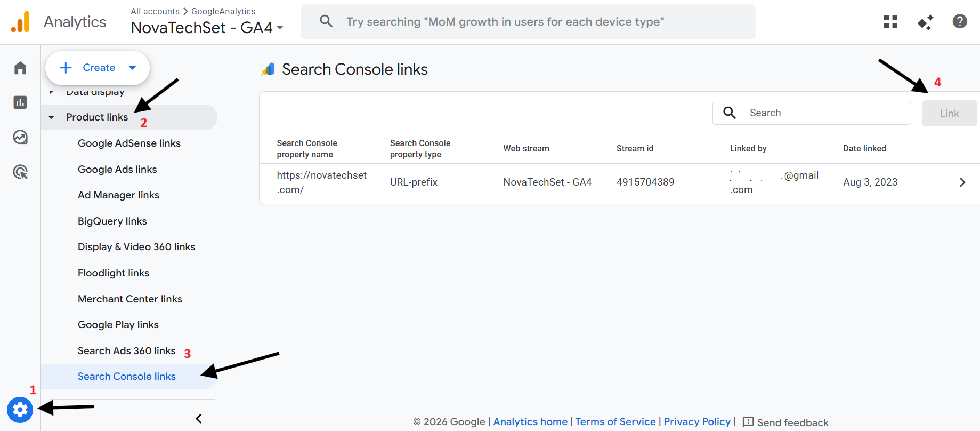The height and width of the screenshot is (431, 980).
Task: Click the Analytics product name text
Action: pyautogui.click(x=75, y=22)
